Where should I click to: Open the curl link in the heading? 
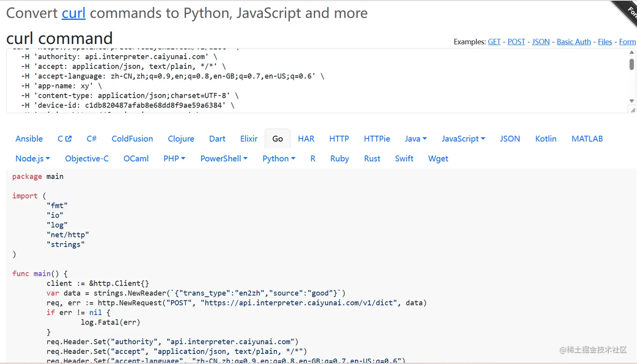coord(74,13)
